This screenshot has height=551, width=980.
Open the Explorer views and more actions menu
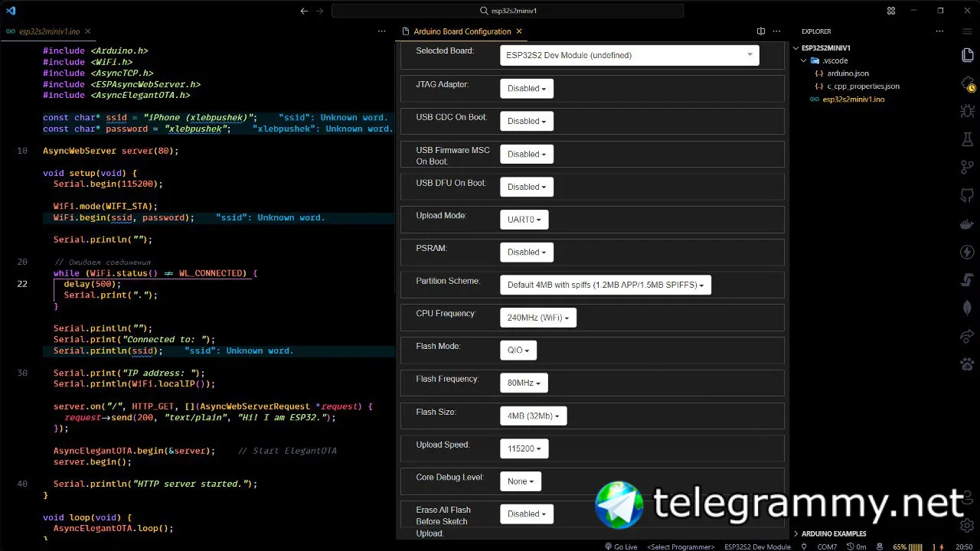[940, 31]
